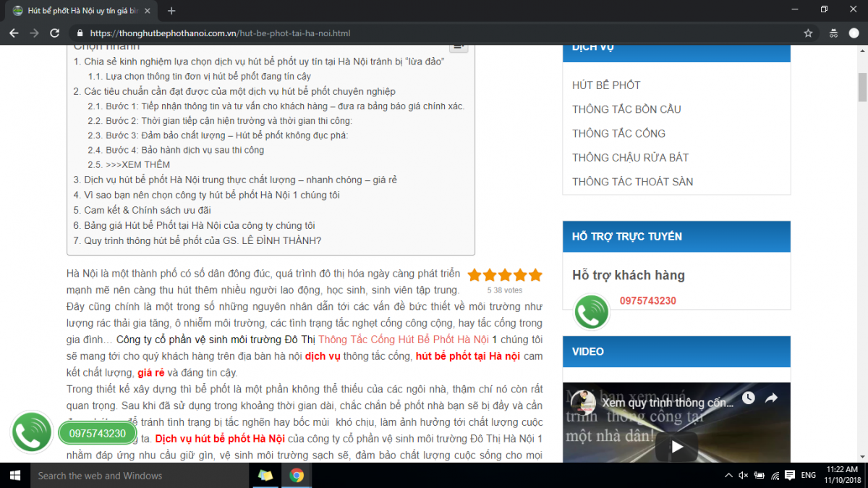The image size is (868, 488).
Task: Show hidden tray icons chevron
Action: click(728, 476)
